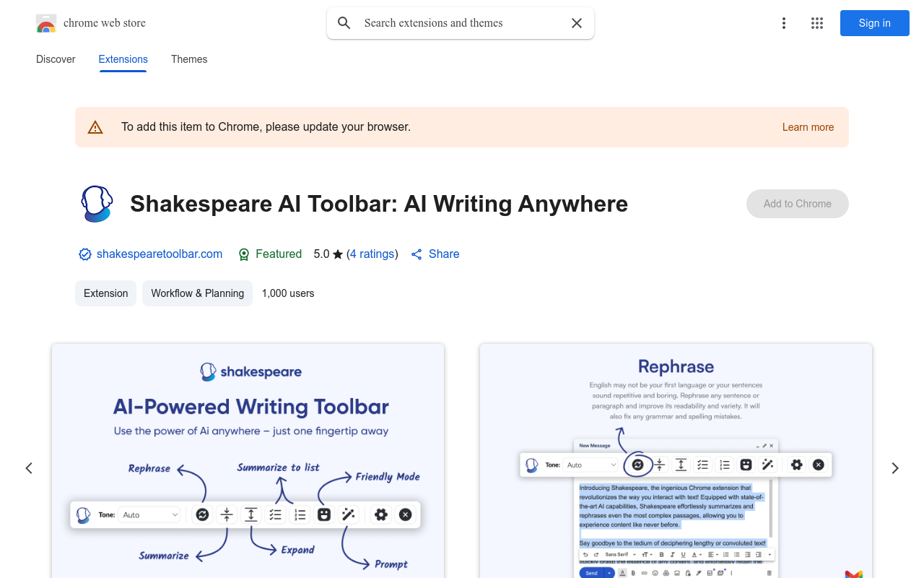Click the settings gear icon in the first screenshot toolbar

click(x=381, y=515)
